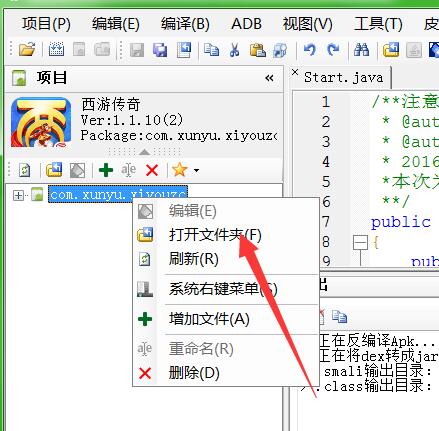The height and width of the screenshot is (431, 439).
Task: Open the 视图(V) menu
Action: (x=307, y=24)
